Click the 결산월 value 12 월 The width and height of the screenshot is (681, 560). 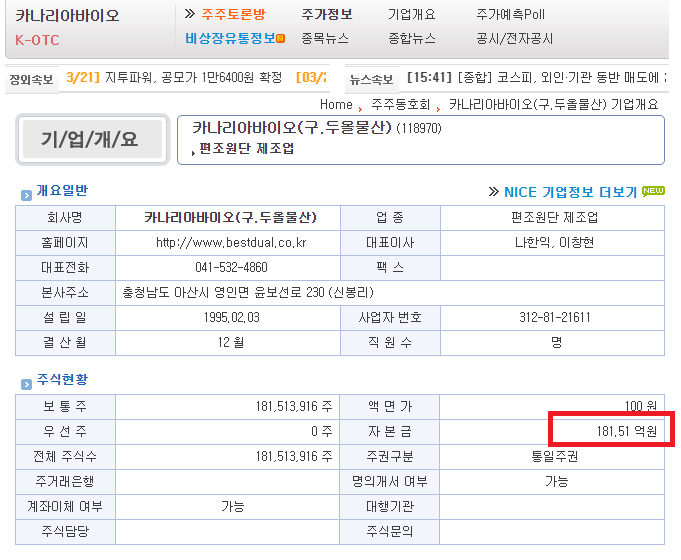[231, 342]
